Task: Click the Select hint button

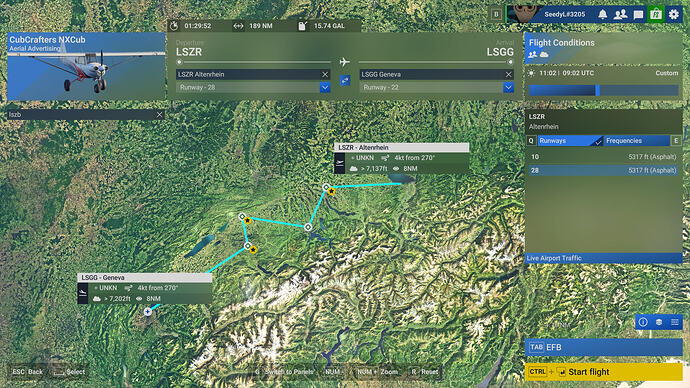Action: 69,372
